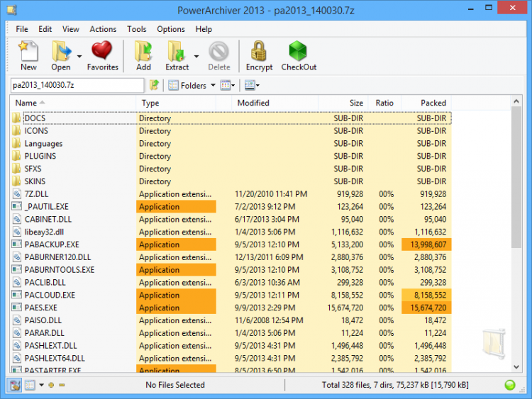The image size is (532, 399).
Task: Open the Edit menu
Action: pos(45,29)
